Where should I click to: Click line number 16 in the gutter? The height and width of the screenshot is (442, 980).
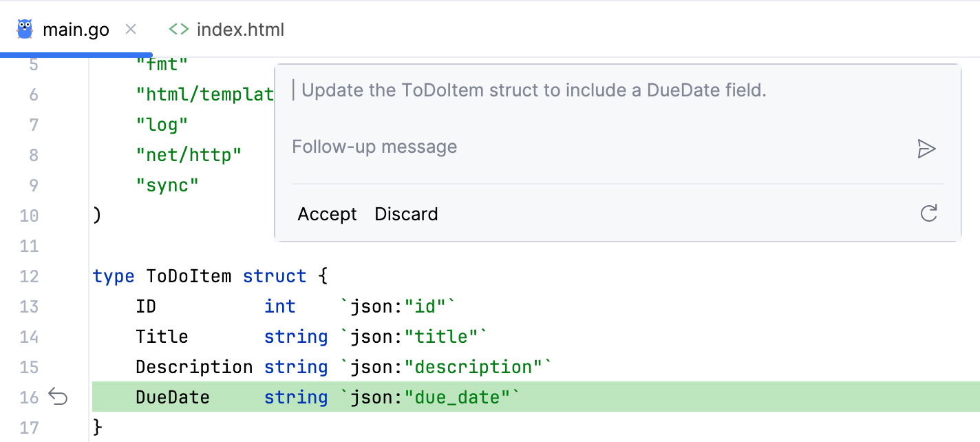coord(29,397)
